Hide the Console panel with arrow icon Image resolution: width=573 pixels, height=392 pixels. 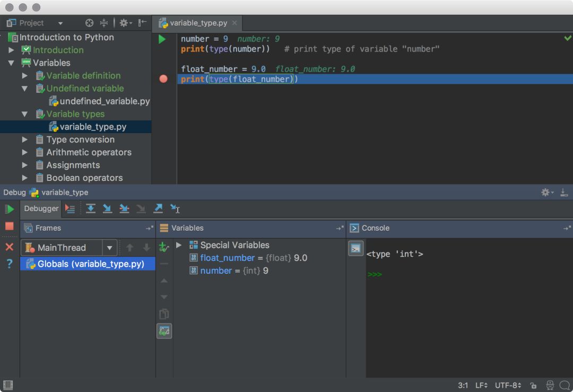(567, 228)
